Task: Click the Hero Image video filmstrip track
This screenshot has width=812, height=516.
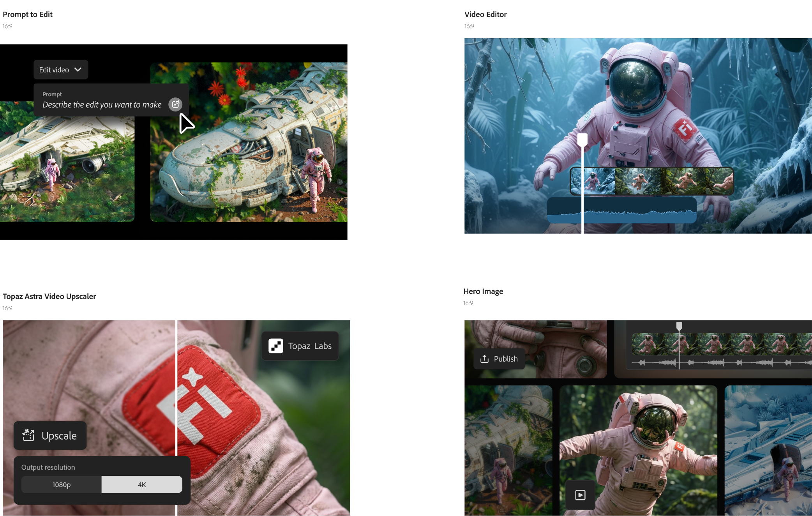Action: 722,344
